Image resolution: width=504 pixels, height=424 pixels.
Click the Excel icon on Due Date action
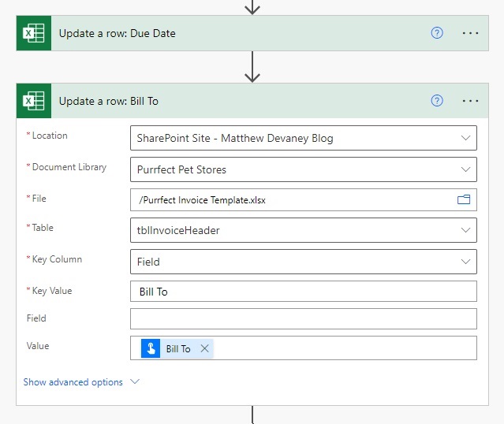coord(34,33)
